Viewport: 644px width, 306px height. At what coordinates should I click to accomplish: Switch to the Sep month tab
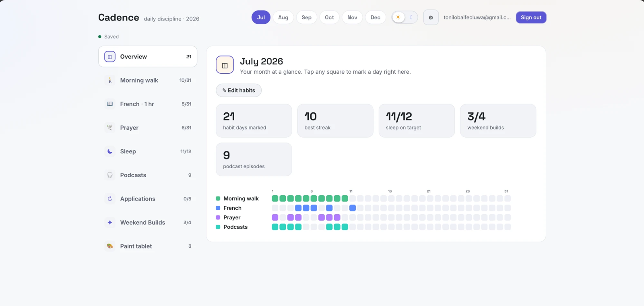click(307, 17)
